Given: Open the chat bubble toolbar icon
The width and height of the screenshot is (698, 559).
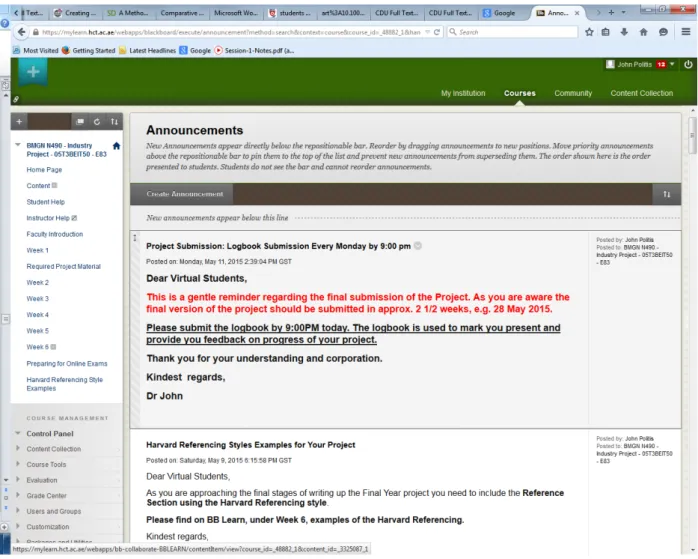Looking at the screenshot, I should 663,32.
